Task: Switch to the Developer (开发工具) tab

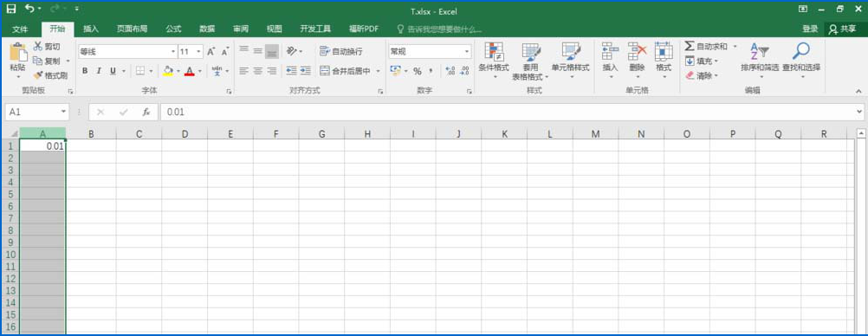Action: (315, 29)
